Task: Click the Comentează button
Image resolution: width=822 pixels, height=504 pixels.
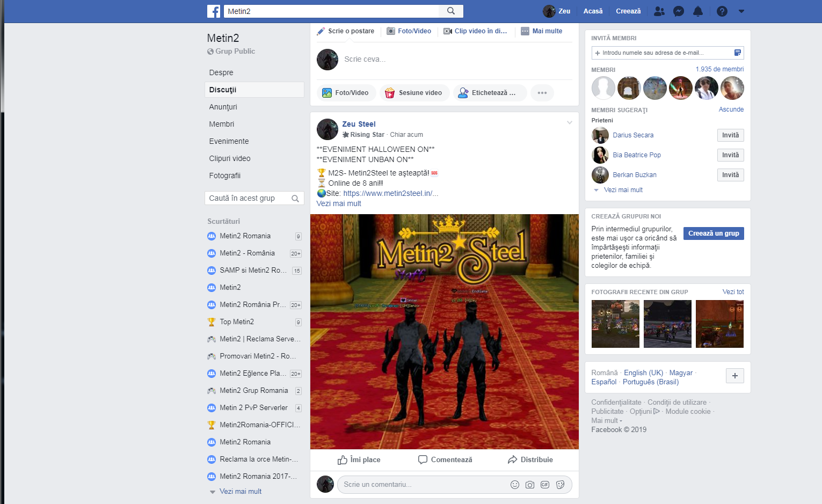Action: 445,460
